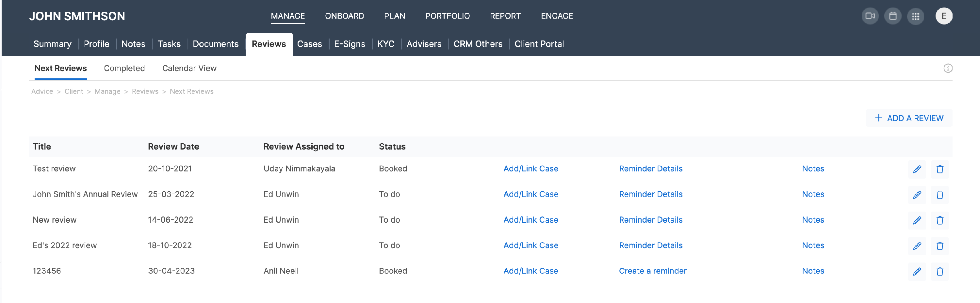Image resolution: width=980 pixels, height=303 pixels.
Task: Click the Manage breadcrumb
Action: [x=107, y=92]
